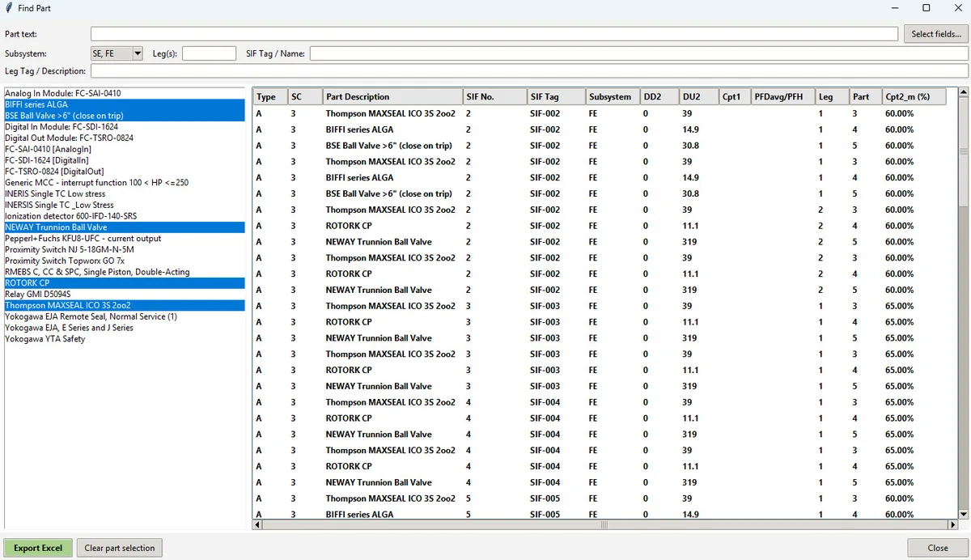
Task: Click the table scroll up arrow
Action: pos(963,92)
